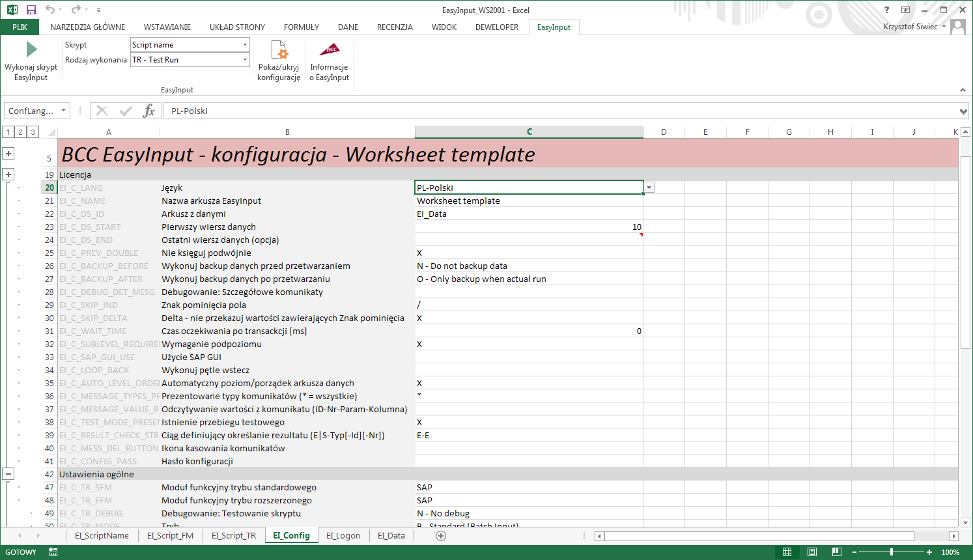Open DEWELOPER ribbon tab
Viewport: 973px width, 560px height.
coord(497,27)
